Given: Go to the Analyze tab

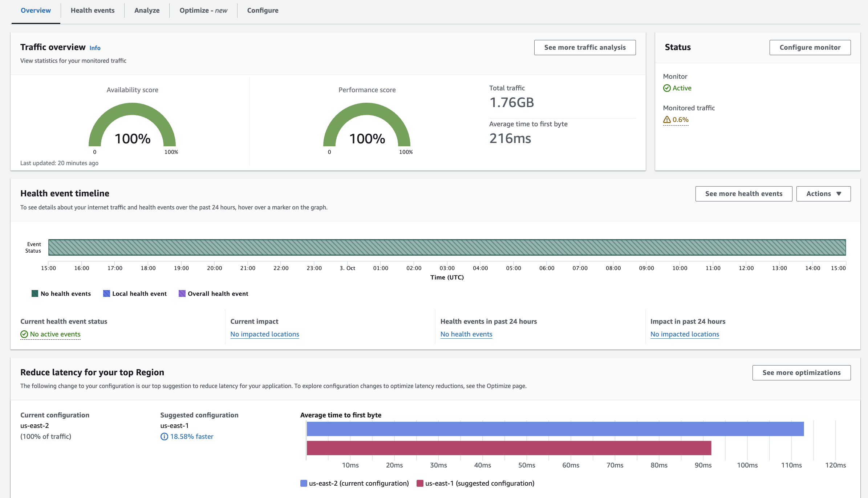Looking at the screenshot, I should coord(147,11).
